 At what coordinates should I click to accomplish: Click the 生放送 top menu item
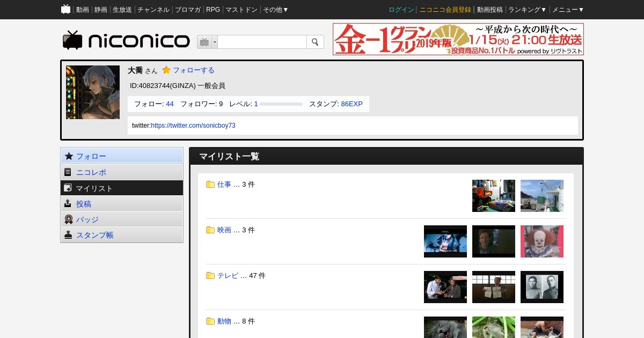pos(122,10)
